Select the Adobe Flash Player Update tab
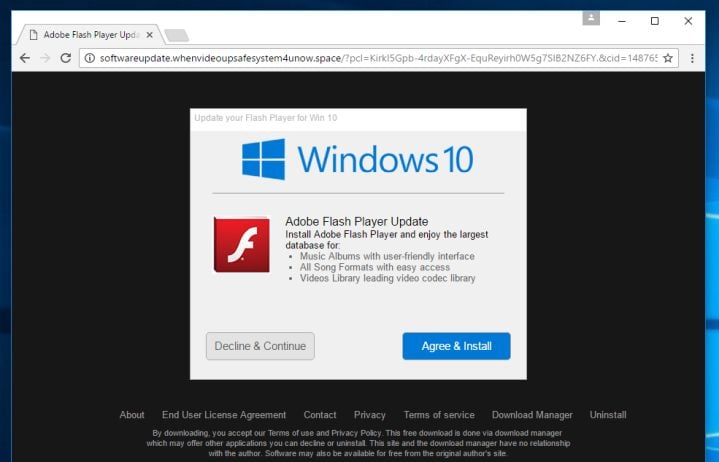 [x=91, y=35]
